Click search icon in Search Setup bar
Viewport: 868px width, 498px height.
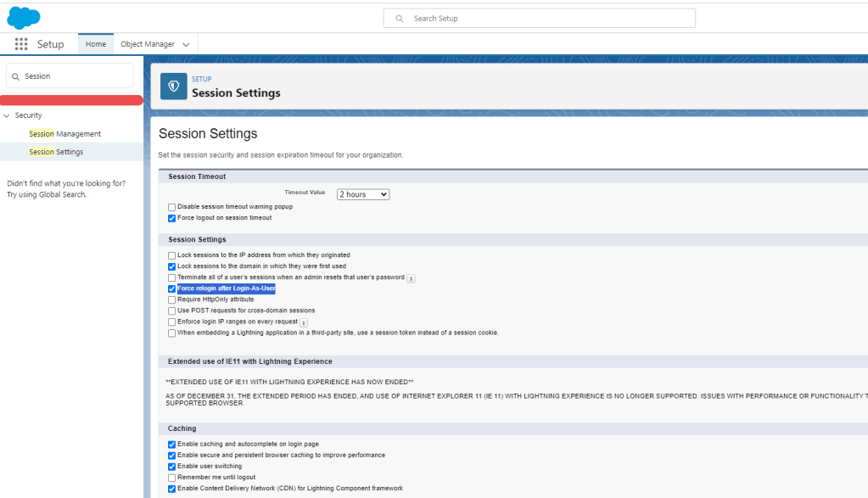click(400, 18)
